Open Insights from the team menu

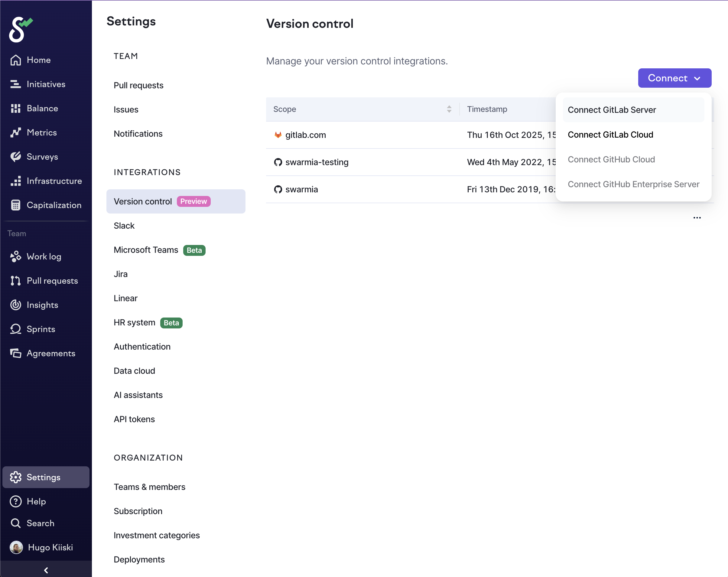(x=42, y=305)
